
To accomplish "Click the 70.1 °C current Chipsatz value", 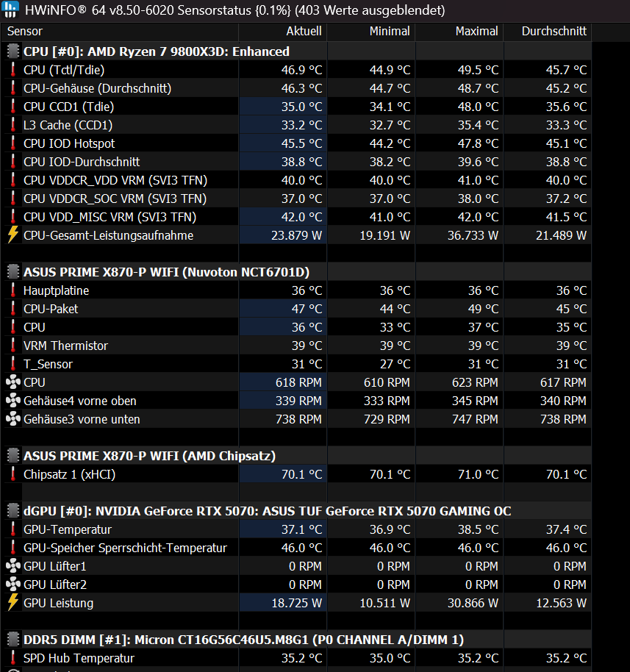I will click(301, 474).
